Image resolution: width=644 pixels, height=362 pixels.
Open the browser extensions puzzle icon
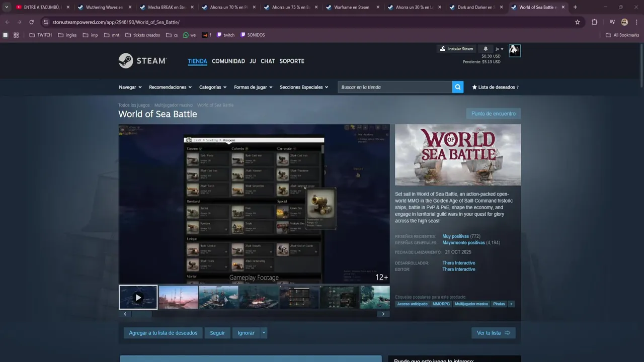594,22
